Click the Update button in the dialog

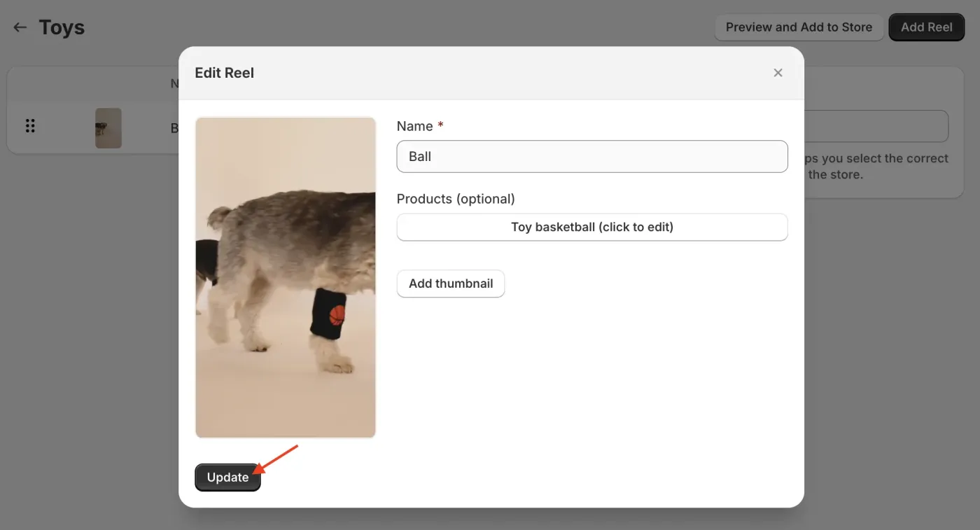(x=227, y=477)
